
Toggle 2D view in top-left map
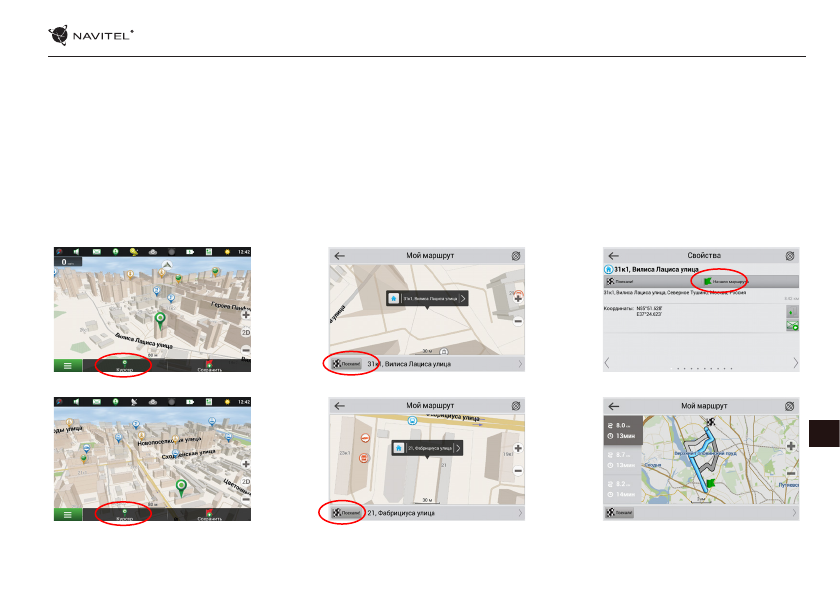(246, 330)
